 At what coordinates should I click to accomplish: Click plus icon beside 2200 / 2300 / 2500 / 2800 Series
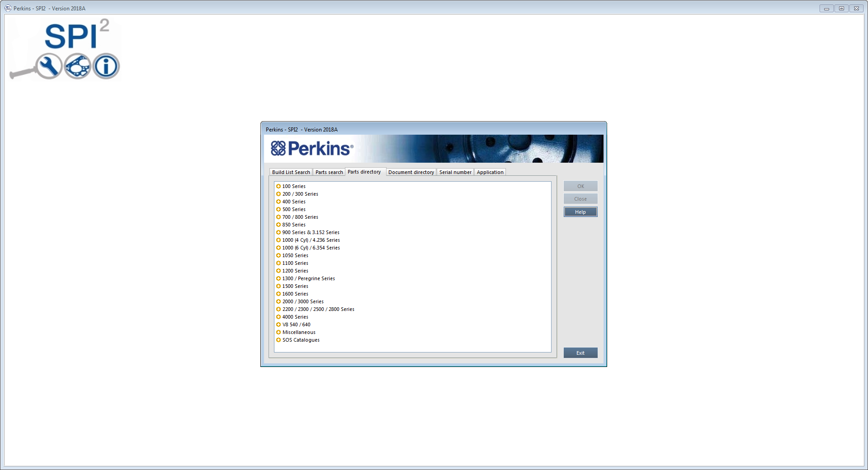click(278, 309)
